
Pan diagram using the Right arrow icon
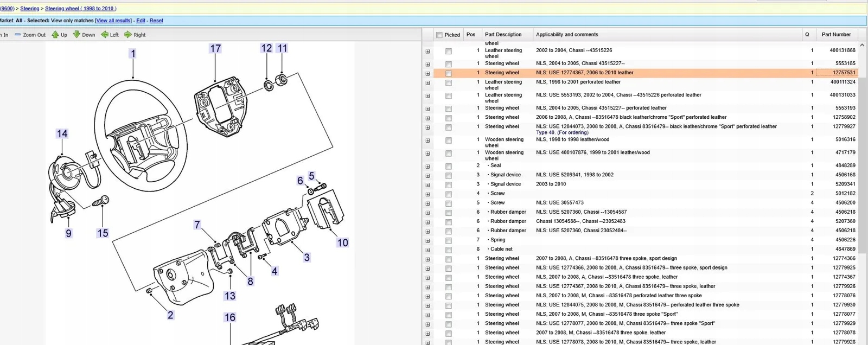tap(128, 35)
